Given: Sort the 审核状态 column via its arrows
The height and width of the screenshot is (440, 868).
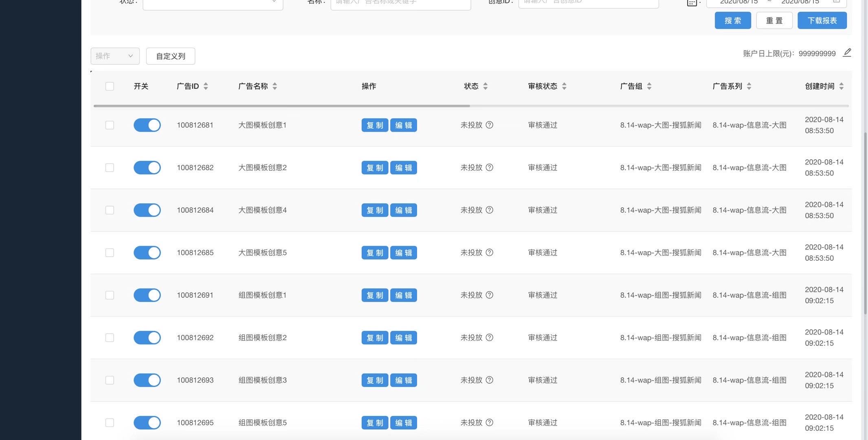Looking at the screenshot, I should 564,86.
